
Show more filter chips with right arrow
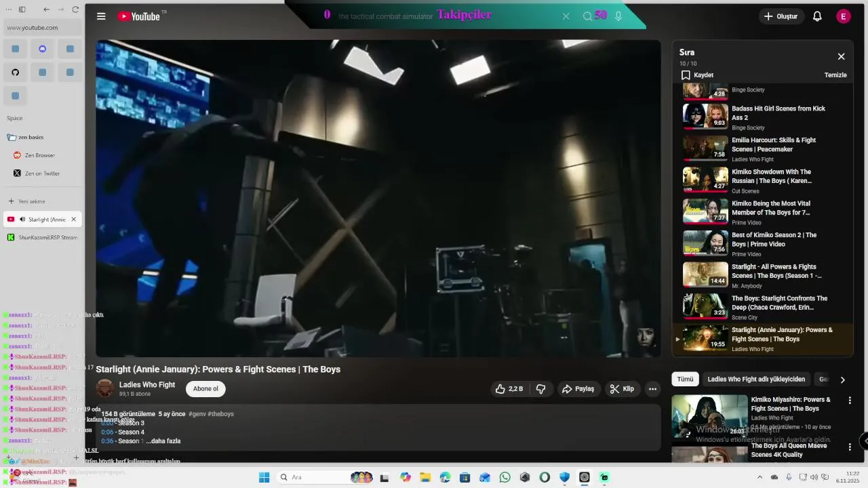click(842, 380)
